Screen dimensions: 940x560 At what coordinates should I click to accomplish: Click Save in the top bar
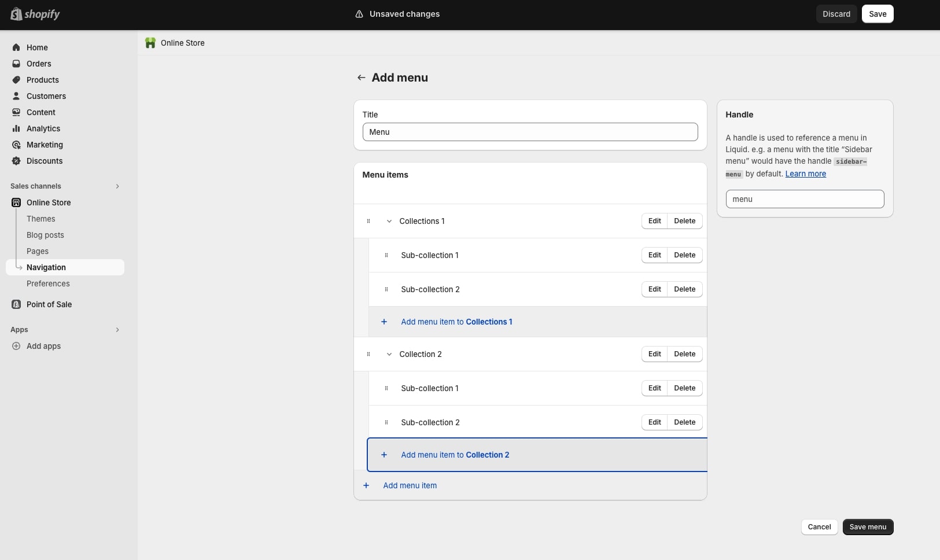(x=878, y=14)
